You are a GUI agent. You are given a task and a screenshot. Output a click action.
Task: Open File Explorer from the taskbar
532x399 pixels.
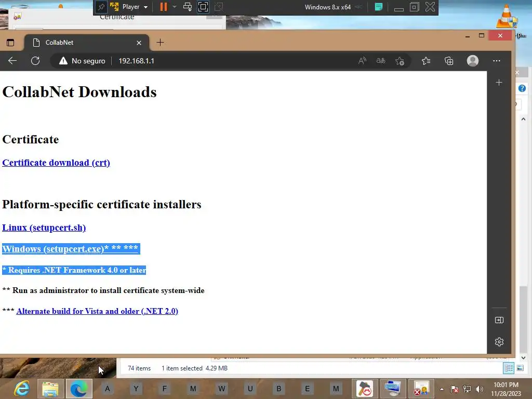pos(50,389)
